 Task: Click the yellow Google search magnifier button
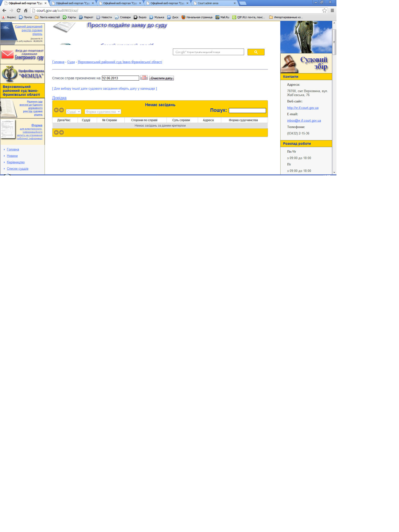click(256, 52)
